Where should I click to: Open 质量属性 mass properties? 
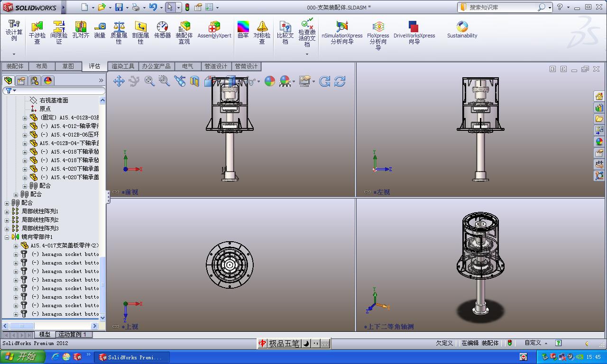click(119, 32)
